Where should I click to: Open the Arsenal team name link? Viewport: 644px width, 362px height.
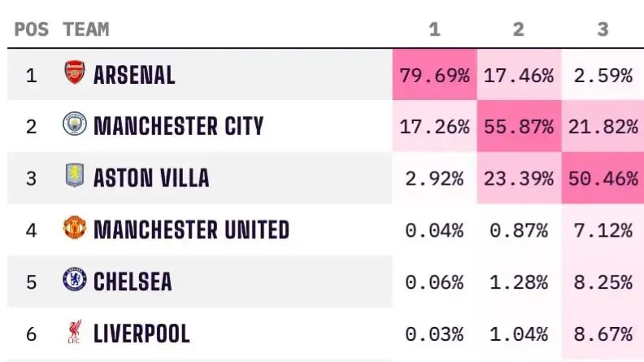pos(134,76)
